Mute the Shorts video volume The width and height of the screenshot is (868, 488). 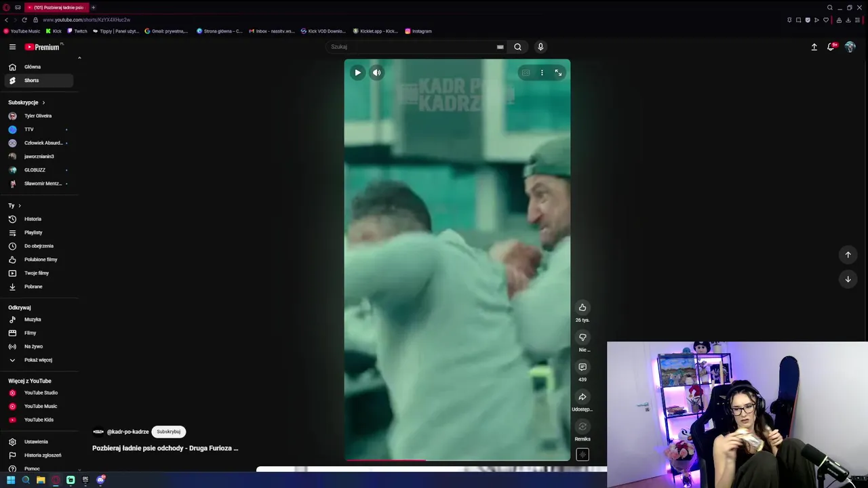(x=376, y=73)
